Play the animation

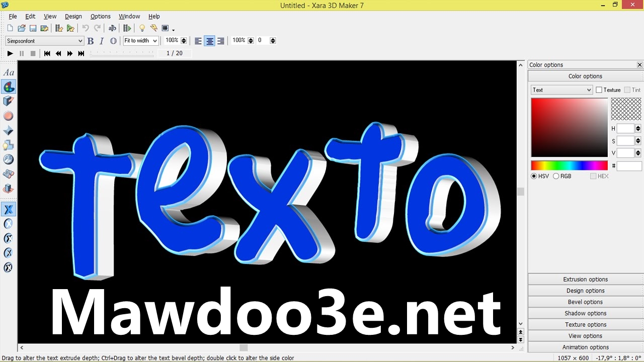10,53
